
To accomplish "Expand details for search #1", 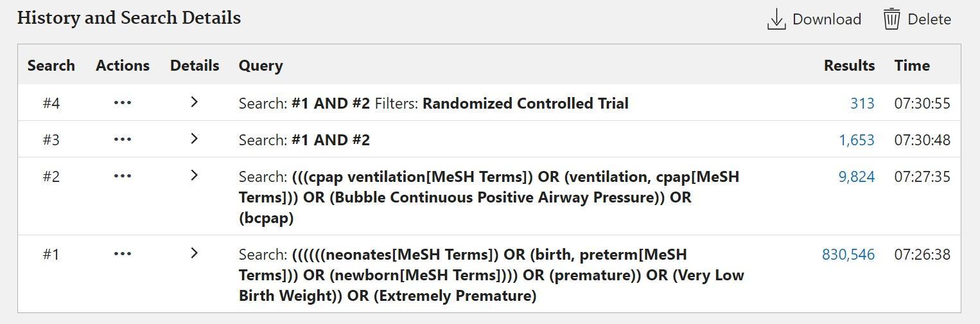I will point(194,253).
